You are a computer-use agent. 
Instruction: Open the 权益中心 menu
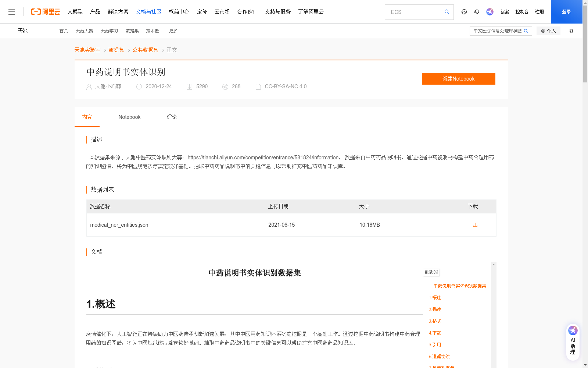[179, 12]
